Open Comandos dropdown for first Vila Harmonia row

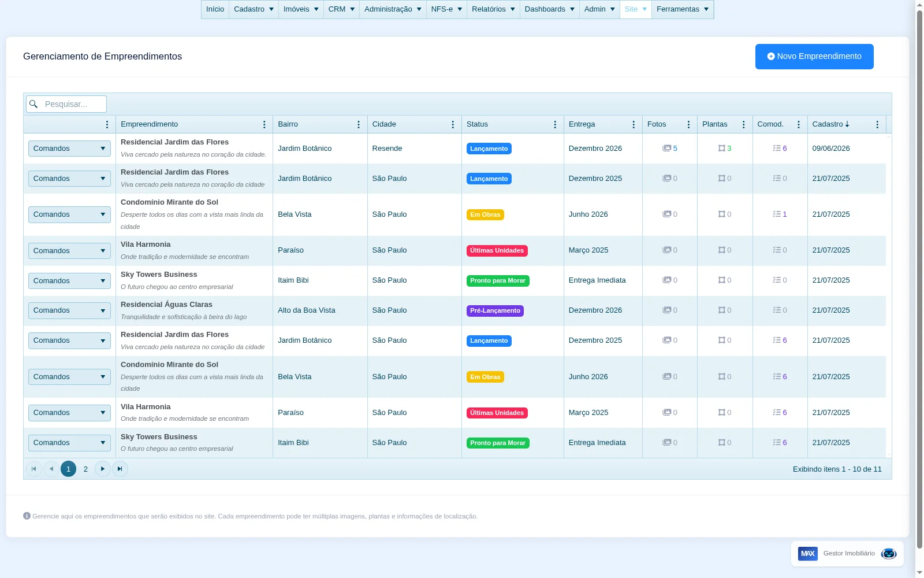point(69,251)
